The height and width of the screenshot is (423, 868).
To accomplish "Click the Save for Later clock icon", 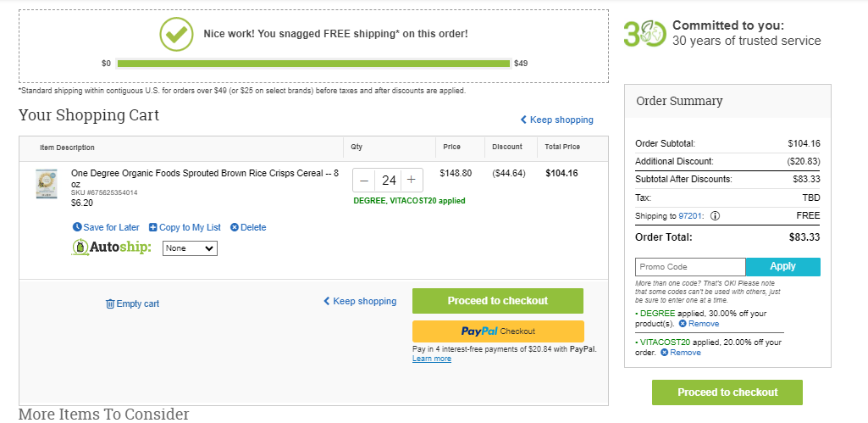I will coord(77,227).
